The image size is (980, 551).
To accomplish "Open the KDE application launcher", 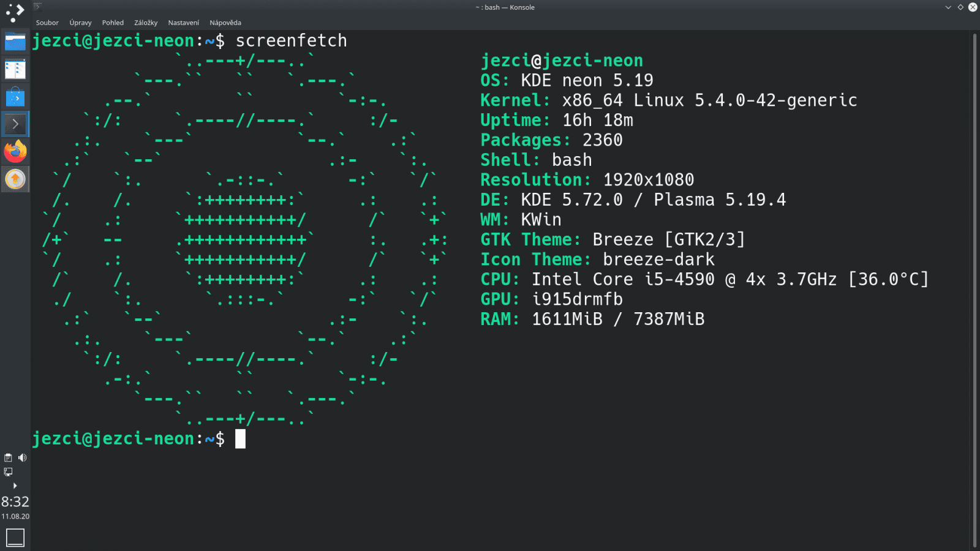I will pos(15,12).
